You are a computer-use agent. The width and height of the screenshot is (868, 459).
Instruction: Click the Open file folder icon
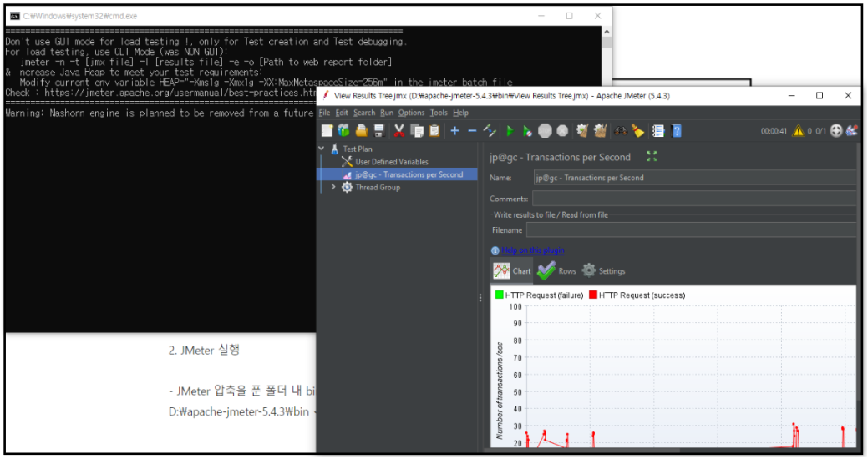click(x=362, y=131)
